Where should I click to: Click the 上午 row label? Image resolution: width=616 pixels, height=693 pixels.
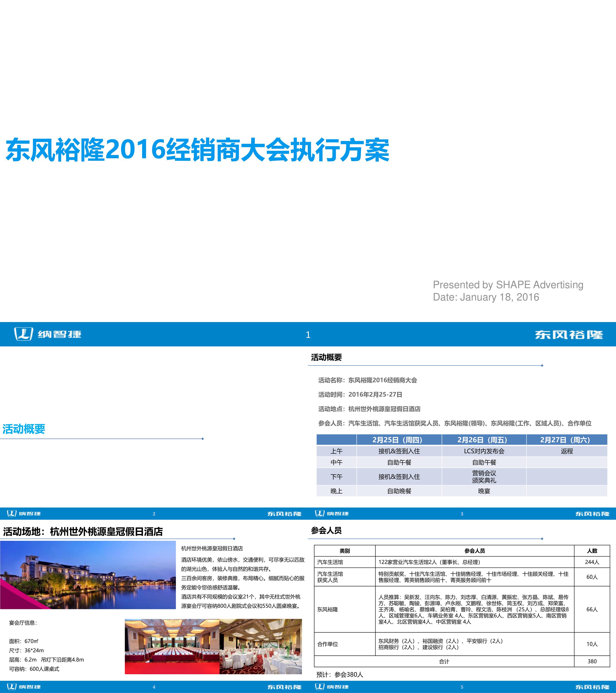[337, 451]
